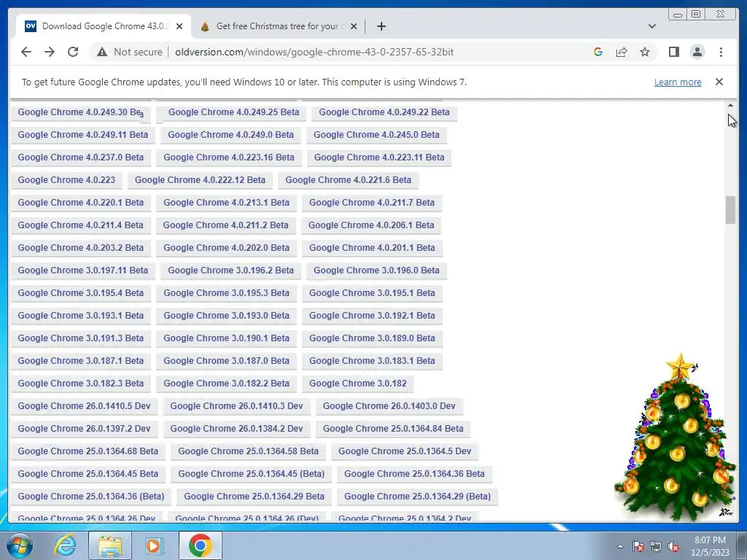Open Google Chrome 4.0.249.11 Beta

[x=83, y=135]
